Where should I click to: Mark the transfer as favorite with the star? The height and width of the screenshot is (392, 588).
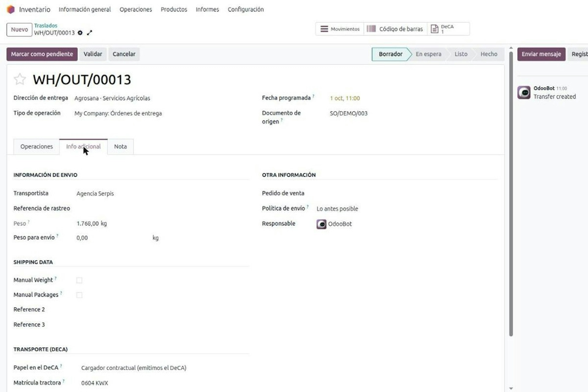pyautogui.click(x=19, y=79)
